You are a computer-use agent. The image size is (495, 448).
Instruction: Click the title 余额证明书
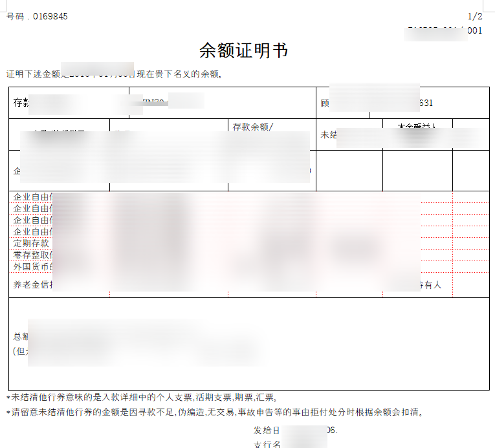pyautogui.click(x=243, y=50)
